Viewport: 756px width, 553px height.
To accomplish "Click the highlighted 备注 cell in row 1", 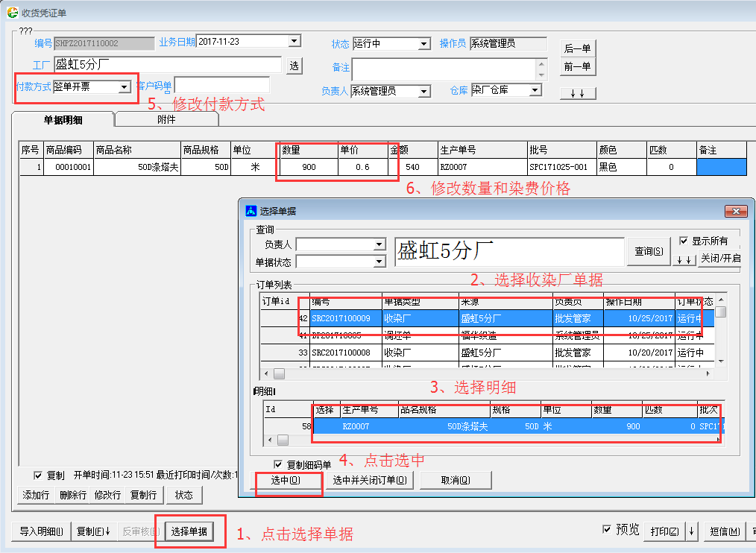I will coord(721,167).
